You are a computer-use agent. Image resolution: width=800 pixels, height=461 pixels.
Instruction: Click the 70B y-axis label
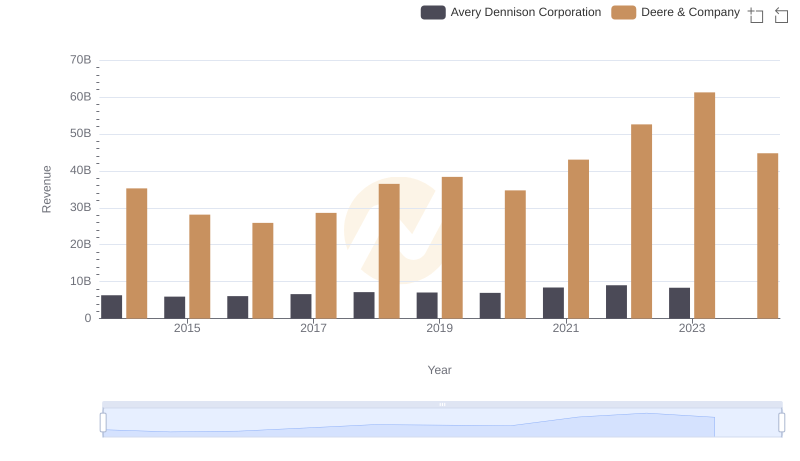point(81,60)
